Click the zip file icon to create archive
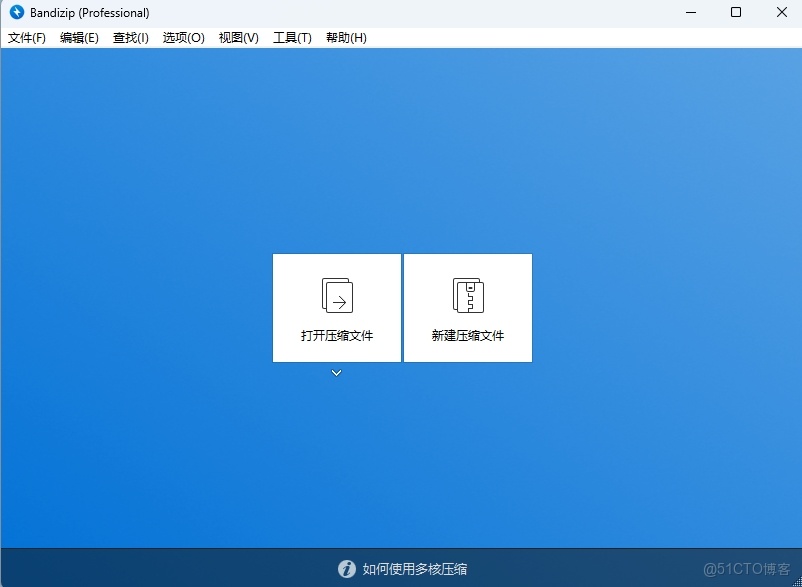 pyautogui.click(x=467, y=295)
